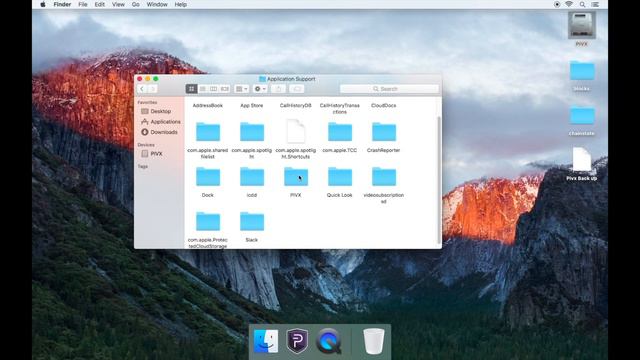Open the PIVX folder in Application Support
The image size is (640, 360).
[x=296, y=177]
